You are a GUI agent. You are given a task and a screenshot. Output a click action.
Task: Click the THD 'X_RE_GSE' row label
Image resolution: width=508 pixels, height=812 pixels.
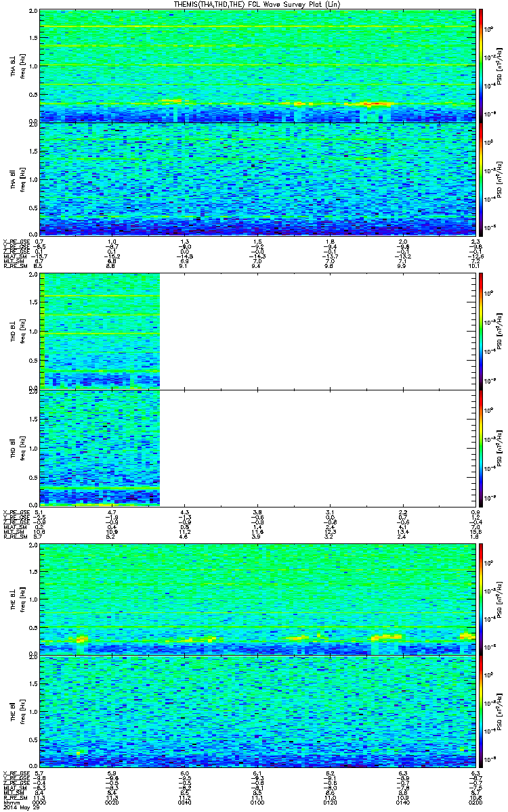[16, 512]
